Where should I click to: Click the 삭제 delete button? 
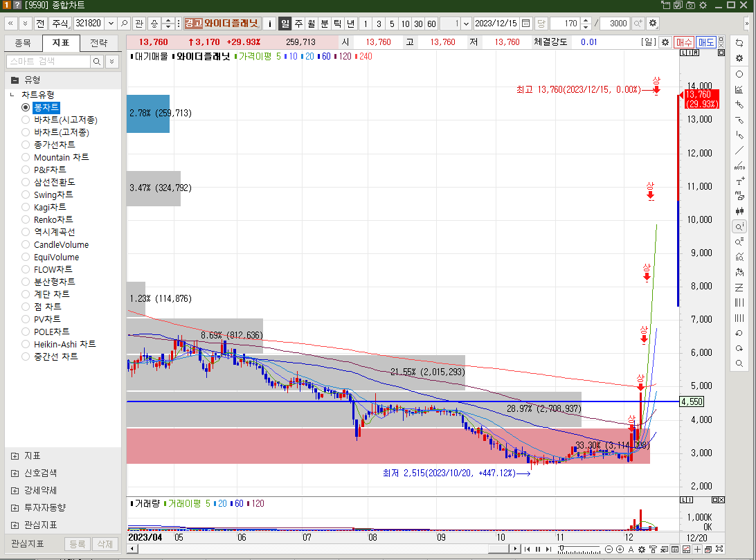[105, 544]
